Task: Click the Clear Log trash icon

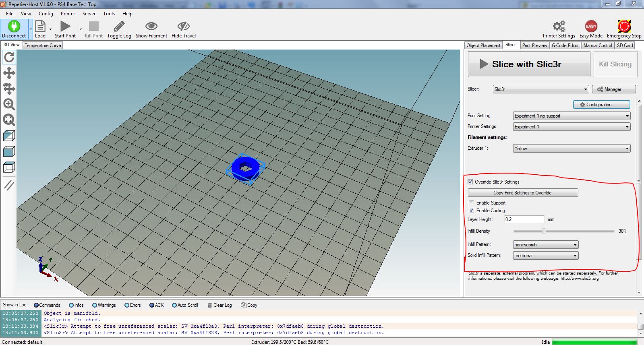Action: (209, 305)
